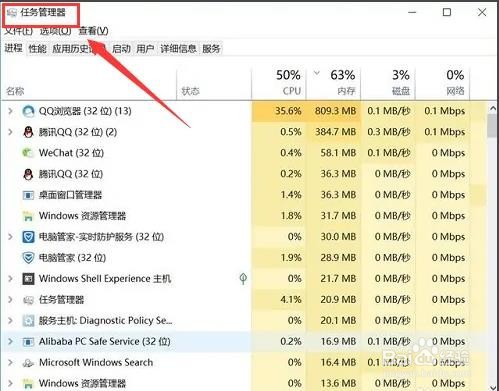Click the 384.7 MB memory cell
The image size is (499, 391).
click(x=333, y=132)
